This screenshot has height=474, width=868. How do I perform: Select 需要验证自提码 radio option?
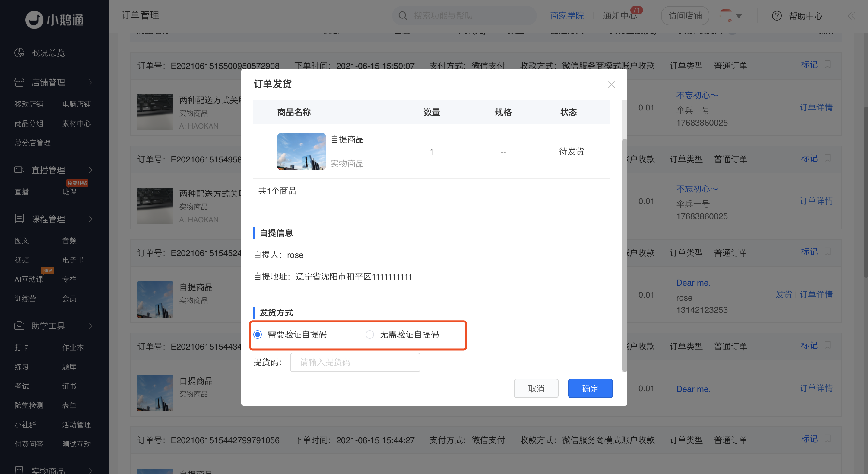point(258,334)
